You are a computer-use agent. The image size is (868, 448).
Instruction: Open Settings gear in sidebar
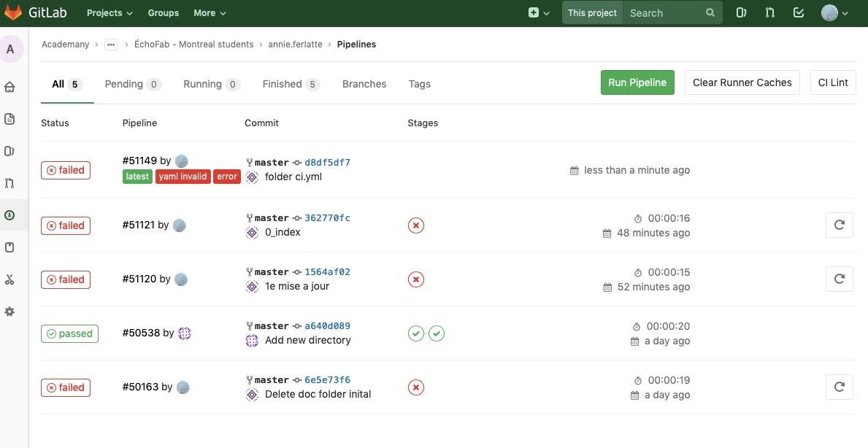click(x=9, y=312)
